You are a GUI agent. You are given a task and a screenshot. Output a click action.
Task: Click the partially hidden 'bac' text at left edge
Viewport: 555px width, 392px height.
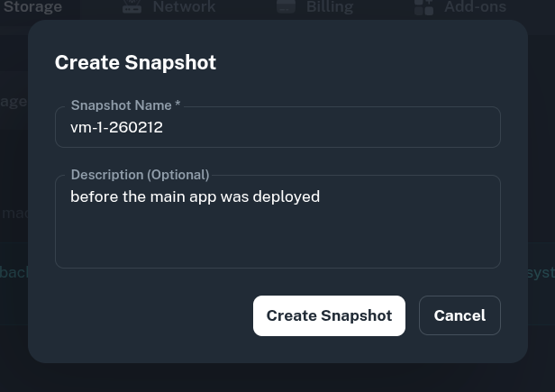pyautogui.click(x=13, y=272)
